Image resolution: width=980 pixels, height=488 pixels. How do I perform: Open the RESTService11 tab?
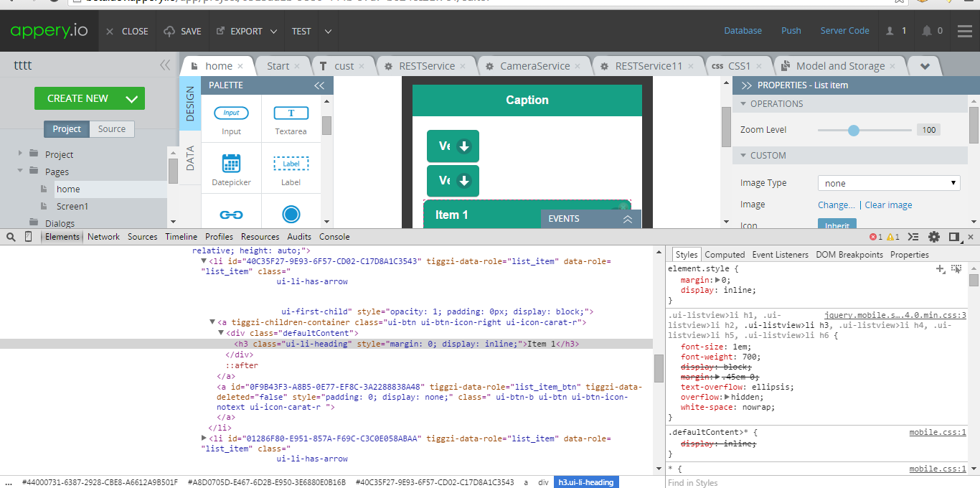(649, 66)
